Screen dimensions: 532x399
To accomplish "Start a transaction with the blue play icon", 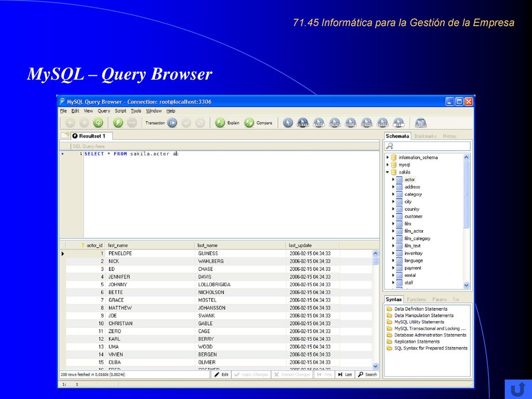I will (x=172, y=123).
